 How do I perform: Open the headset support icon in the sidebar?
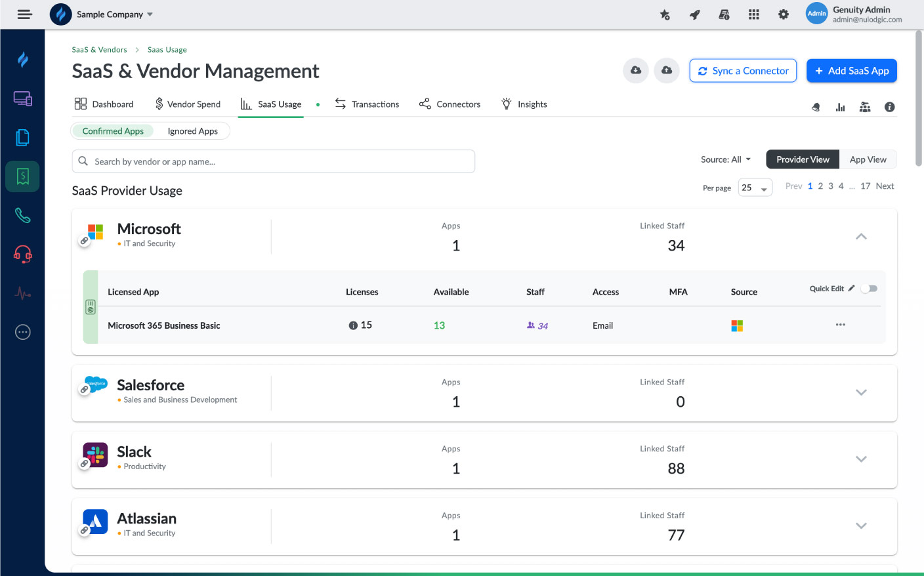23,254
